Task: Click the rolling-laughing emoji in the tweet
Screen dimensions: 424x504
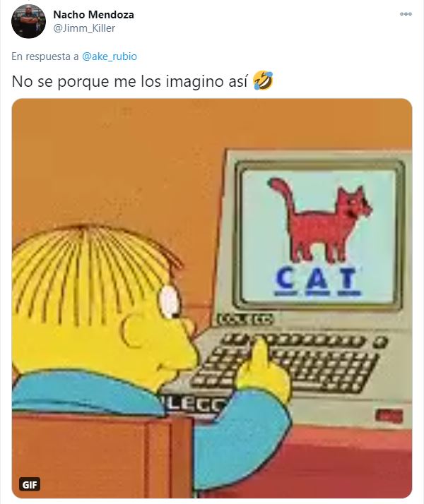Action: (x=263, y=80)
